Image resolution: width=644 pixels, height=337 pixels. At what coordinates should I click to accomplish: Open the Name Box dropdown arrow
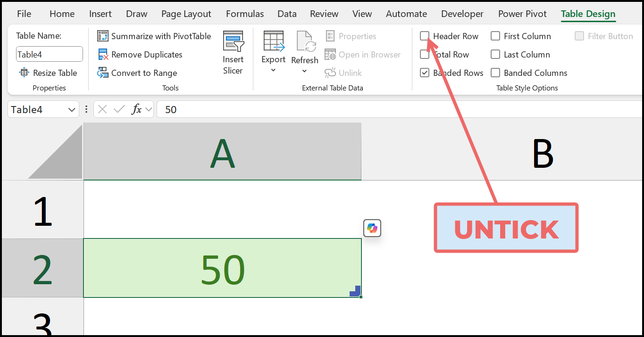pyautogui.click(x=72, y=110)
